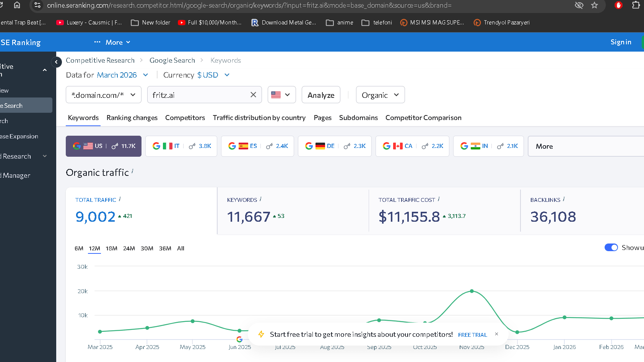Viewport: 644px width, 362px height.
Task: Open the Subdomains tab
Action: pyautogui.click(x=358, y=118)
